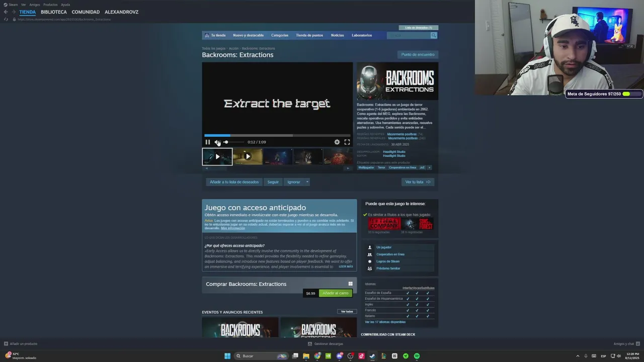Click the thumbnail strip right arrow
Image resolution: width=644 pixels, height=362 pixels.
click(x=348, y=168)
